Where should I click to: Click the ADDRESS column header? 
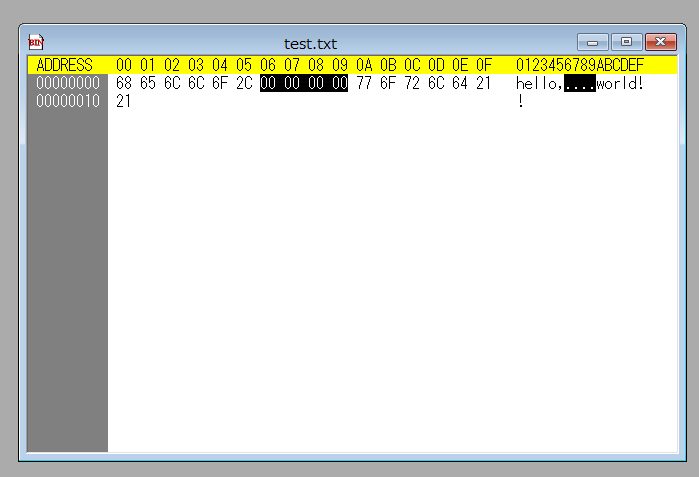(64, 65)
